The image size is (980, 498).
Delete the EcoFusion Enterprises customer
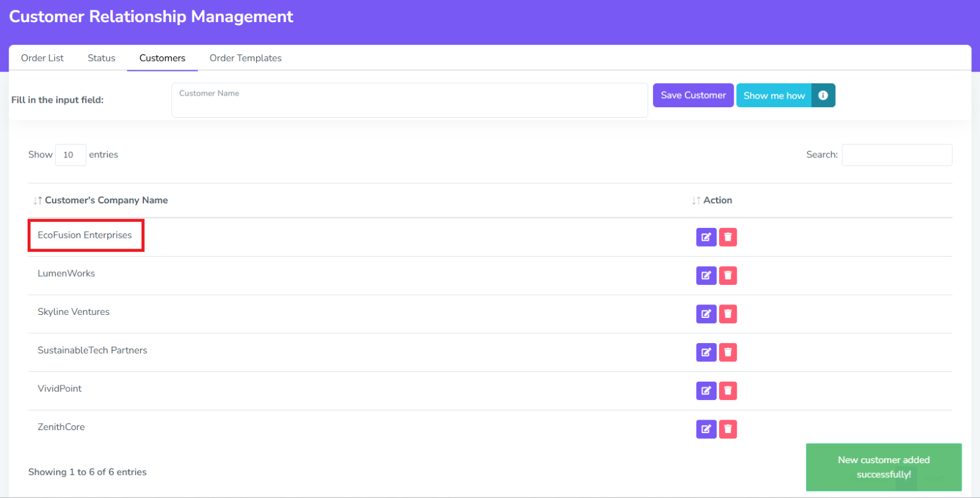click(728, 237)
